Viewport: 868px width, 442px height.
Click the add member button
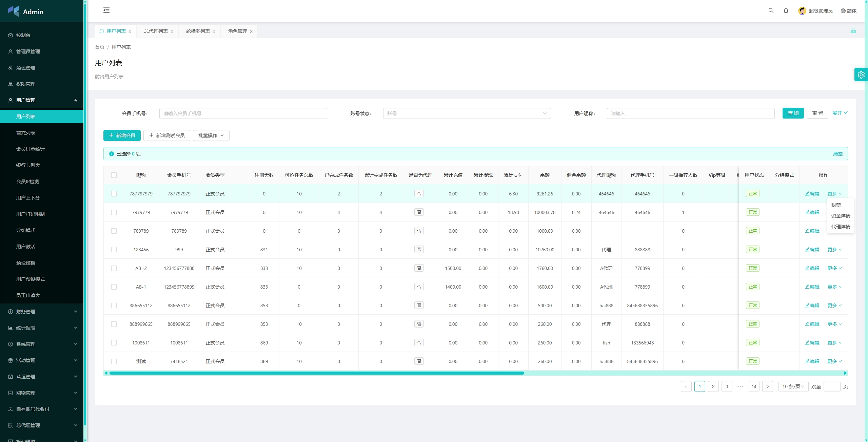point(122,135)
